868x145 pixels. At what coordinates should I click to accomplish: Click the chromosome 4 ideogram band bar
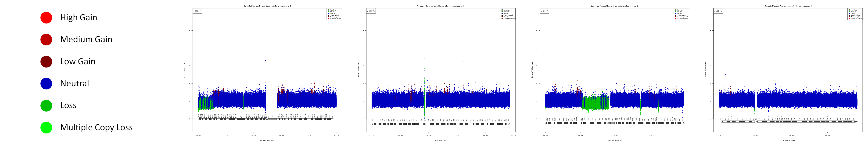pyautogui.click(x=788, y=121)
